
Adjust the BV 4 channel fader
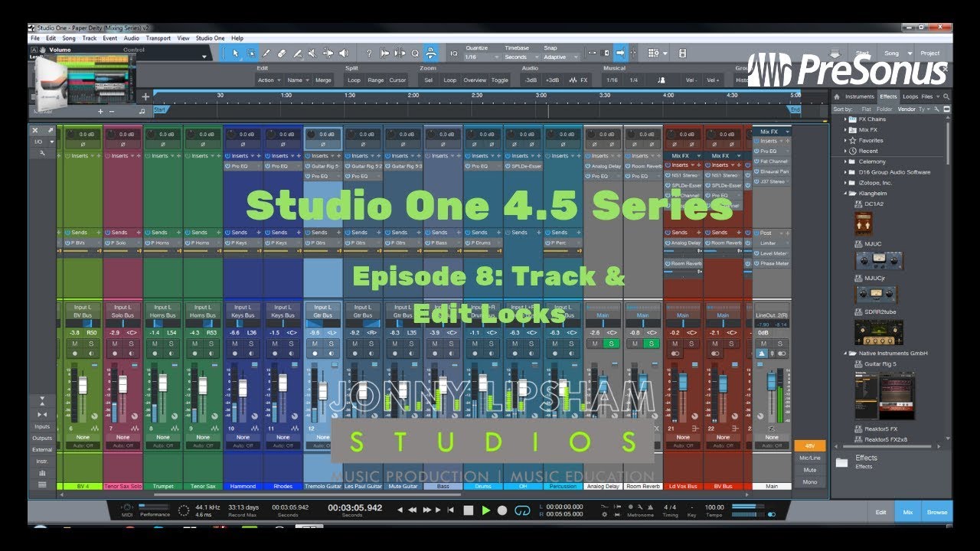click(x=83, y=385)
